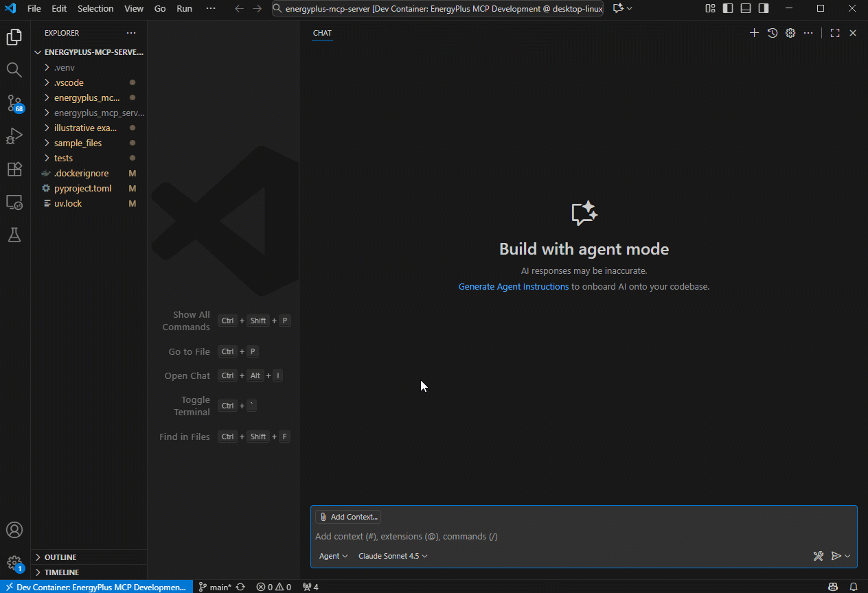
Task: Open the Run menu
Action: [x=184, y=8]
